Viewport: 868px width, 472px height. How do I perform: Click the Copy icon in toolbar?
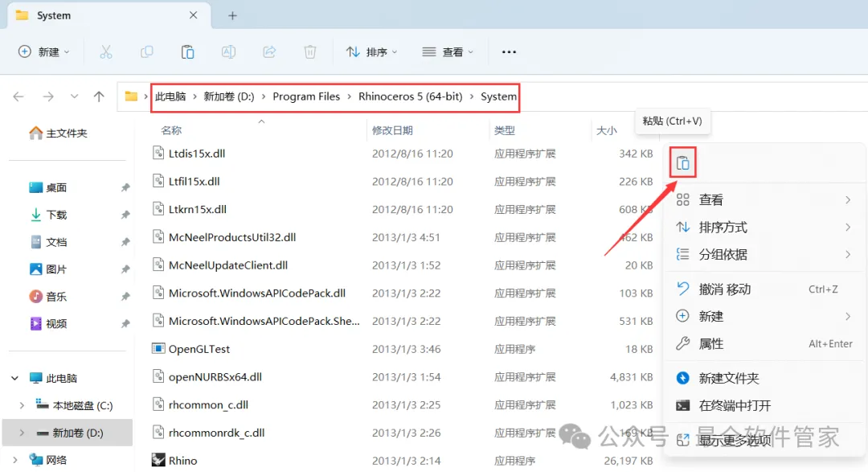147,52
